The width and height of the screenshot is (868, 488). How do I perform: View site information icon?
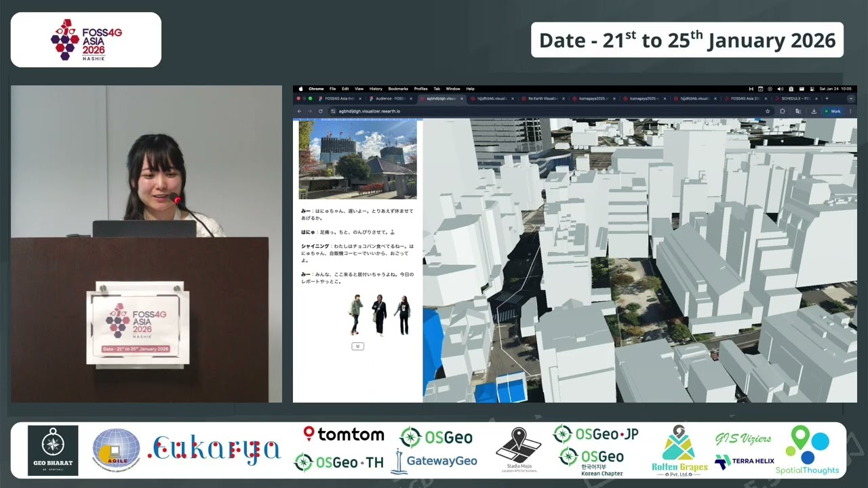[333, 111]
